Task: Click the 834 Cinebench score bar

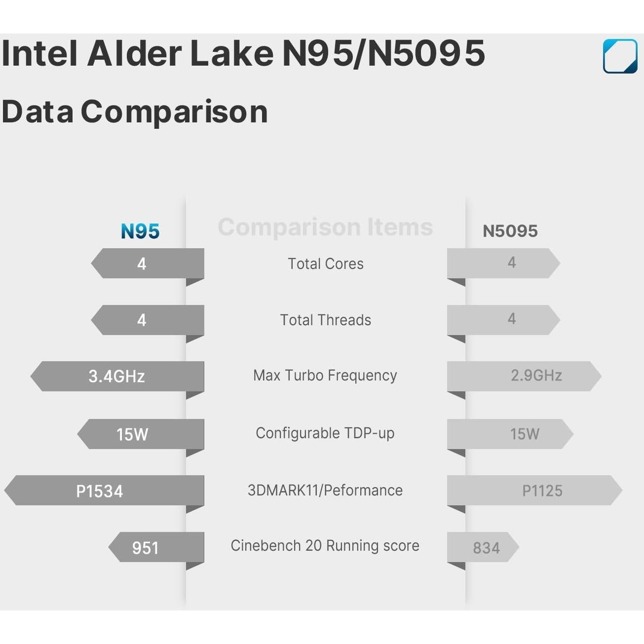Action: click(x=483, y=547)
